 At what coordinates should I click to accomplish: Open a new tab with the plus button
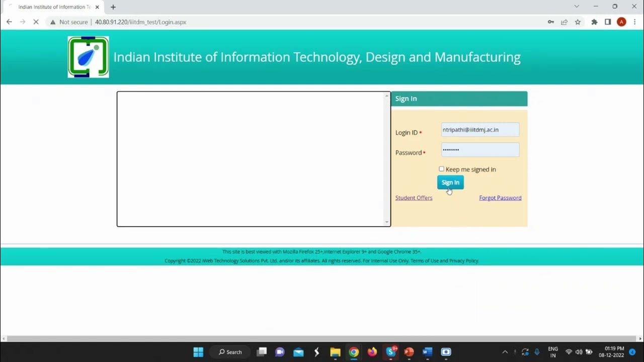(113, 7)
